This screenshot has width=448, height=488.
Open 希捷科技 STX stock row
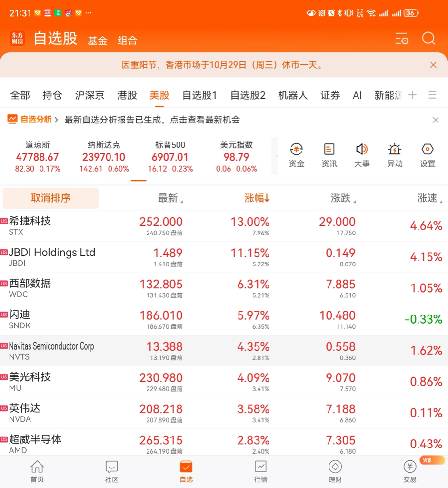[x=224, y=226]
